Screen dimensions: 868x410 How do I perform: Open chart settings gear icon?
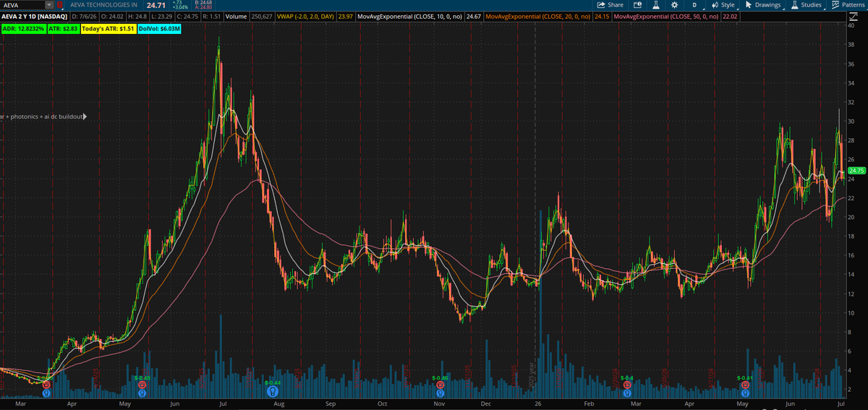click(x=674, y=5)
